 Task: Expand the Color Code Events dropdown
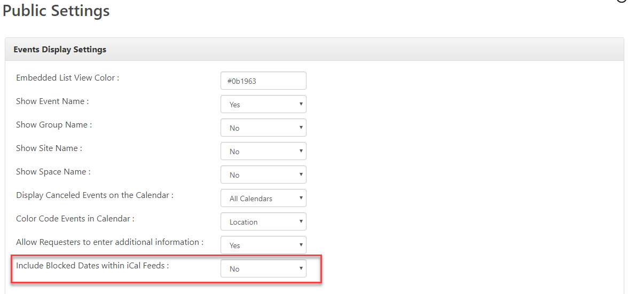(x=263, y=221)
